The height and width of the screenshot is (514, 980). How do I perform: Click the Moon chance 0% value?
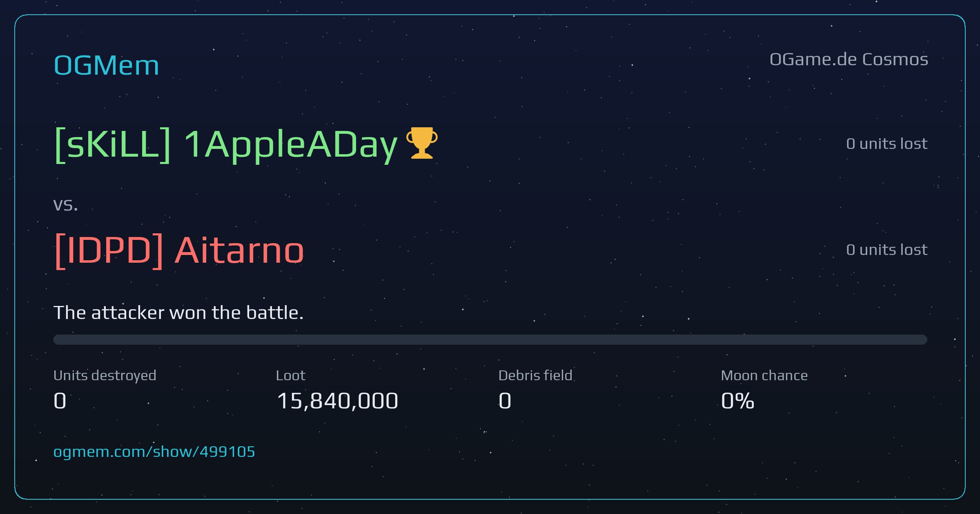pyautogui.click(x=737, y=401)
